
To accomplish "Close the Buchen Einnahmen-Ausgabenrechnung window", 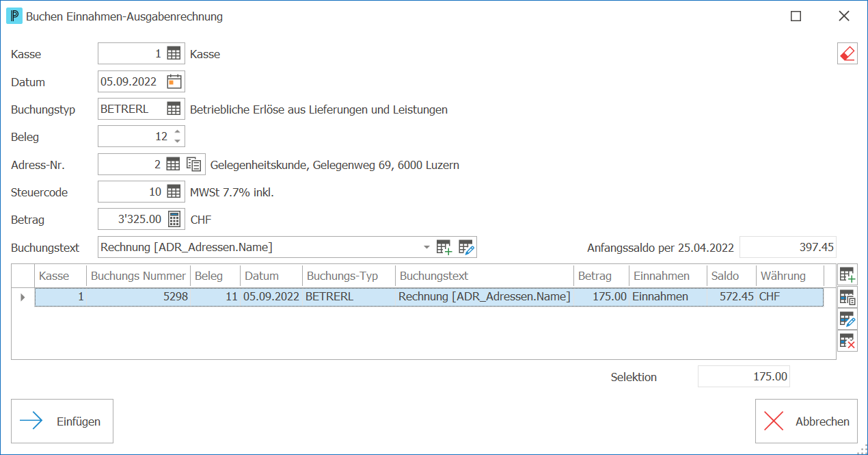I will (844, 16).
